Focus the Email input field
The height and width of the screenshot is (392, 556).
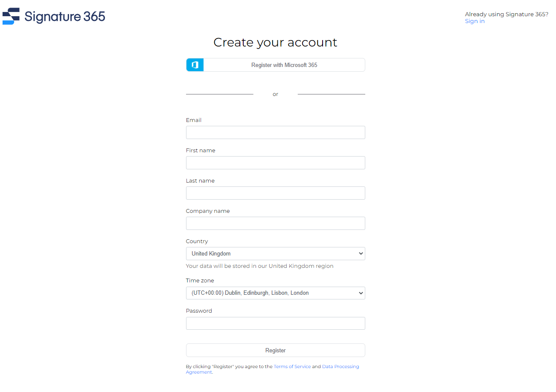coord(276,132)
